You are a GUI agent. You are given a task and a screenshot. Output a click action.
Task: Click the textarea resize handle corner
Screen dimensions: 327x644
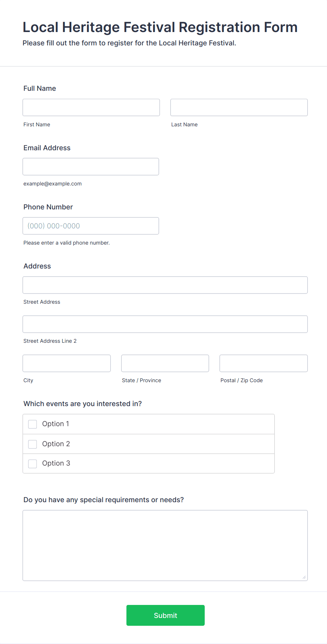304,577
